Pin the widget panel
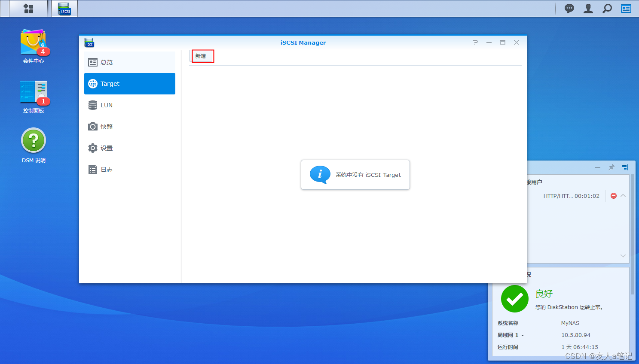 pyautogui.click(x=611, y=167)
